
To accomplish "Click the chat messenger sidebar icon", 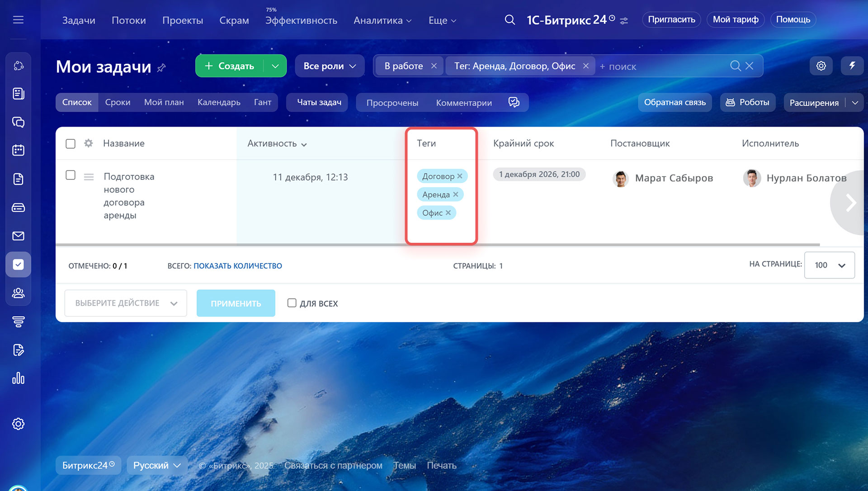I will [x=18, y=122].
